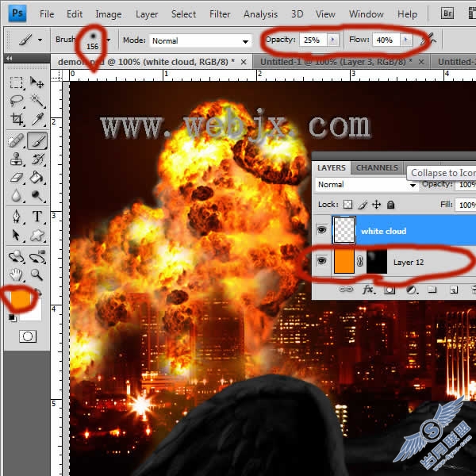Image resolution: width=476 pixels, height=476 pixels.
Task: Click the orange foreground color swatch
Action: 20,299
